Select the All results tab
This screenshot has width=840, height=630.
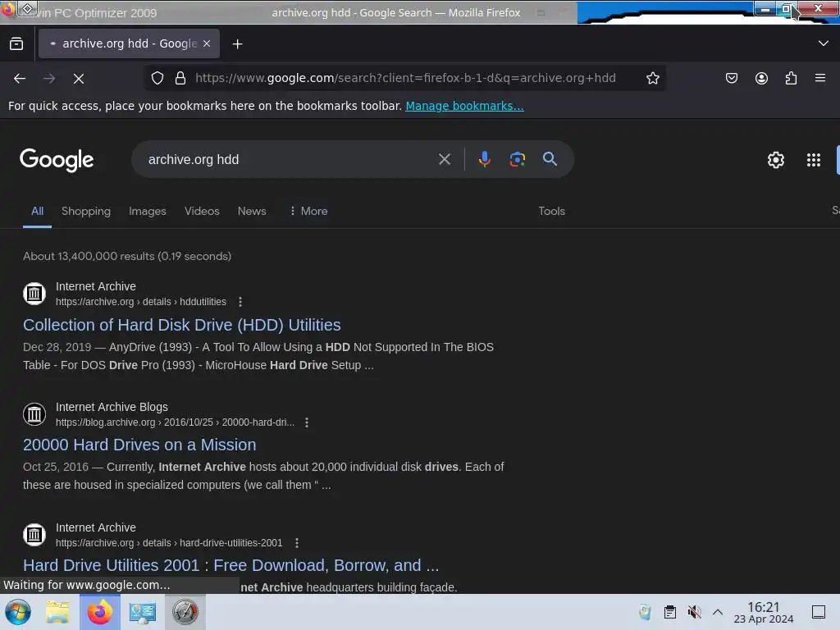[37, 211]
